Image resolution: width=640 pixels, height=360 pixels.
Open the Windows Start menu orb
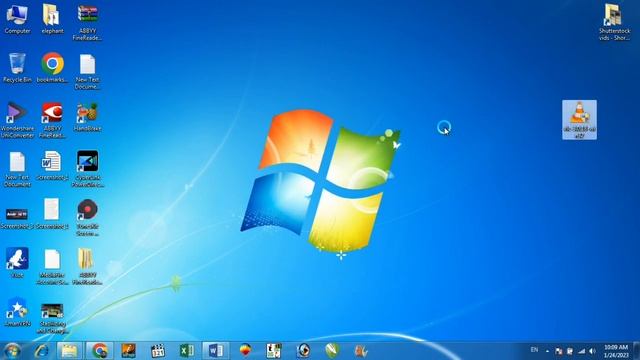point(12,351)
